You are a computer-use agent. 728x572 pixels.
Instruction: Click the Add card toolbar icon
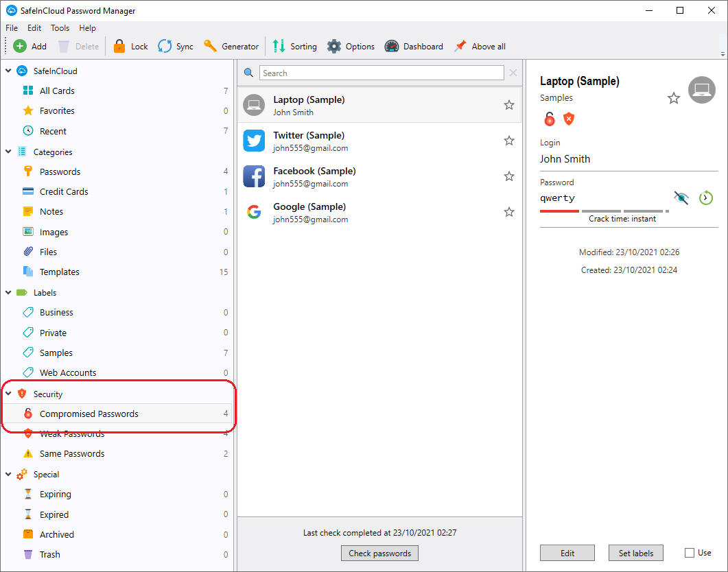tap(20, 46)
